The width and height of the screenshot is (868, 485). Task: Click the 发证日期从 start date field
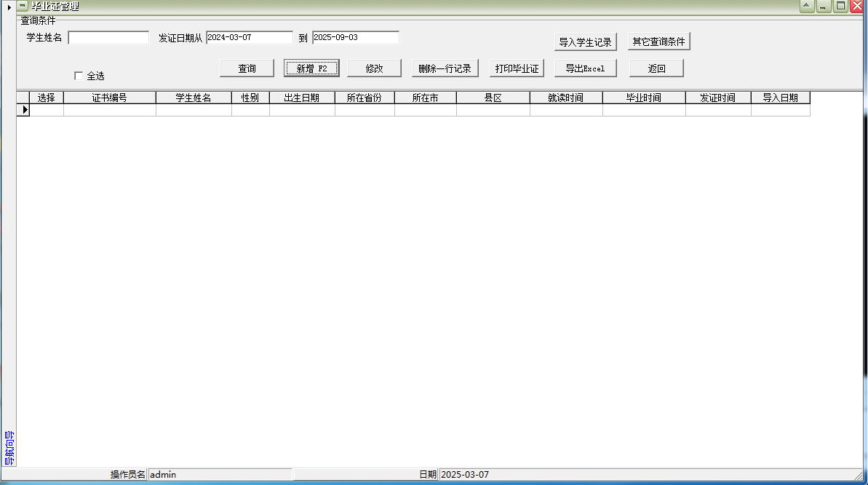point(249,37)
